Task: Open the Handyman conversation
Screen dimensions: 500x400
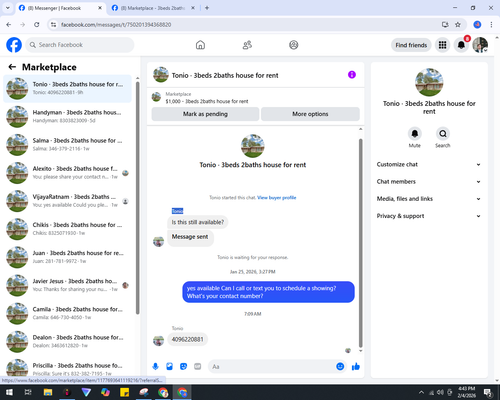Action: pos(67,117)
